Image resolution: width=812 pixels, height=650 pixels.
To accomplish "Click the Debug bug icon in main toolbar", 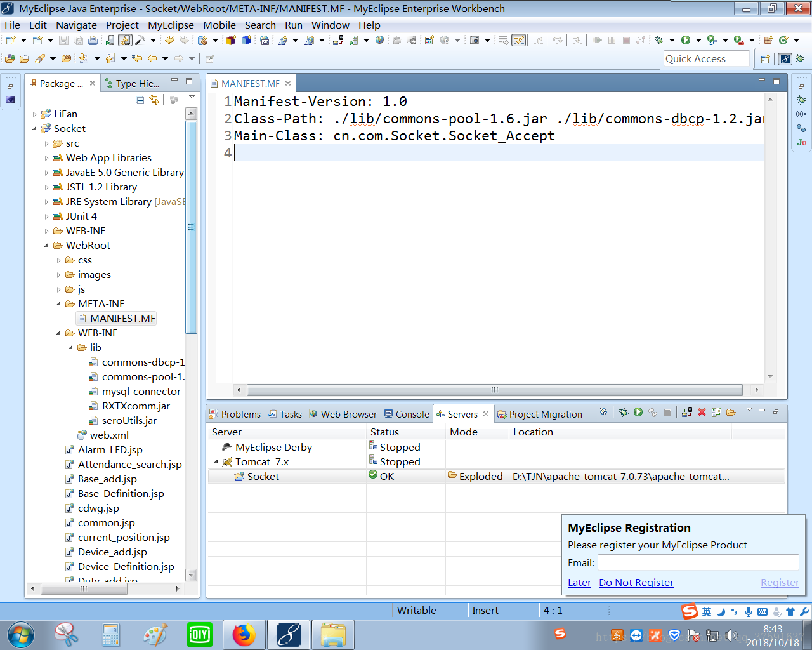I will [659, 40].
